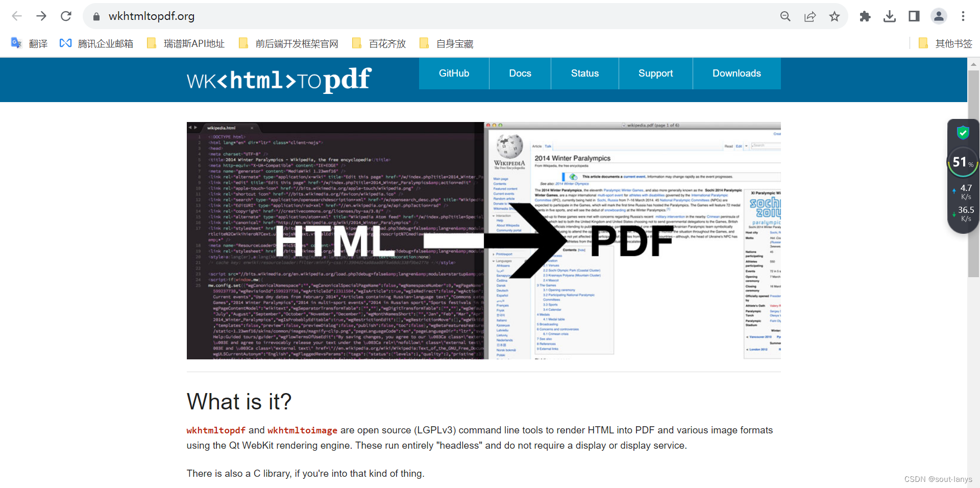Click the HTML to PDF banner image
Screen dimensions: 980x488
pos(484,240)
